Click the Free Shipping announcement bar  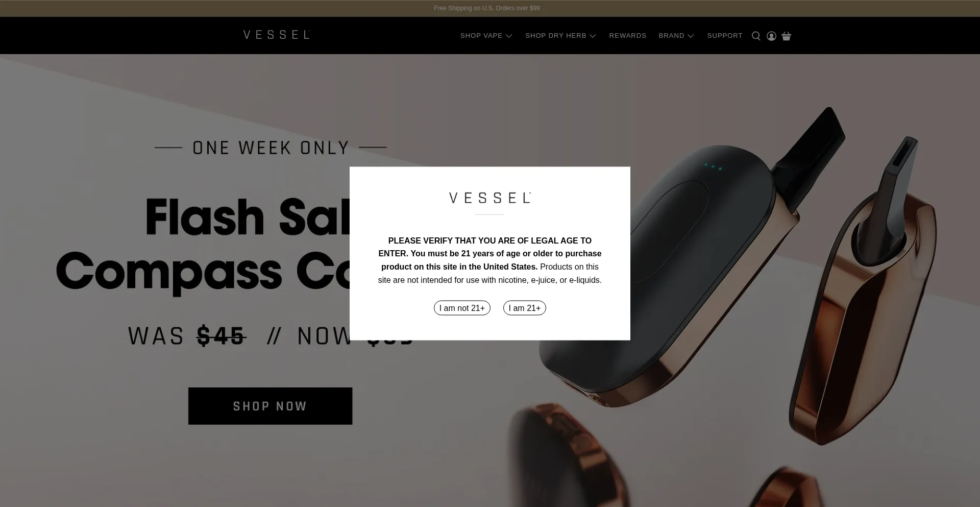486,8
